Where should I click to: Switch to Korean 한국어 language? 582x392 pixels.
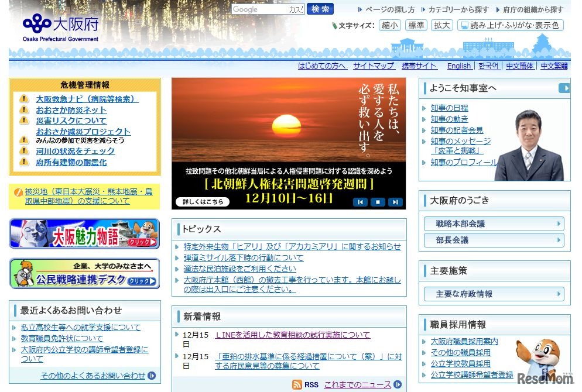coord(488,66)
